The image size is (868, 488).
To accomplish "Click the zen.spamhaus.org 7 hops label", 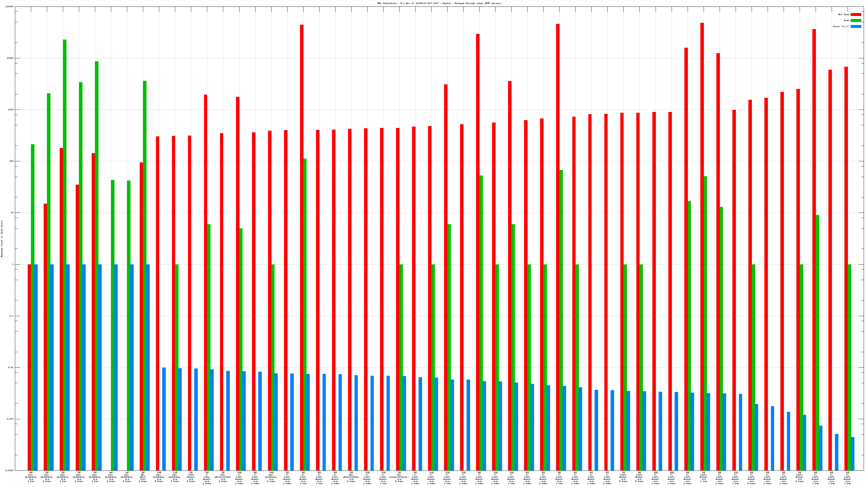I will 175,477.
